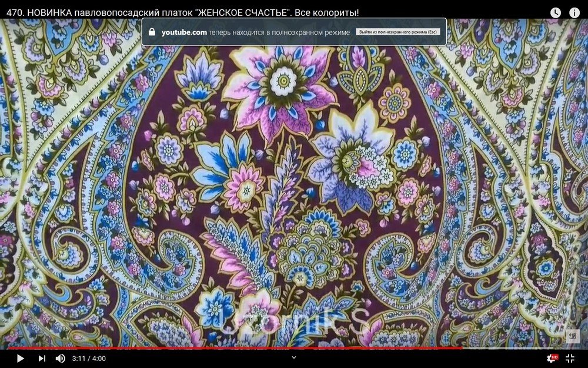
Task: Click the 3:11 / 4:00 time display
Action: point(89,358)
